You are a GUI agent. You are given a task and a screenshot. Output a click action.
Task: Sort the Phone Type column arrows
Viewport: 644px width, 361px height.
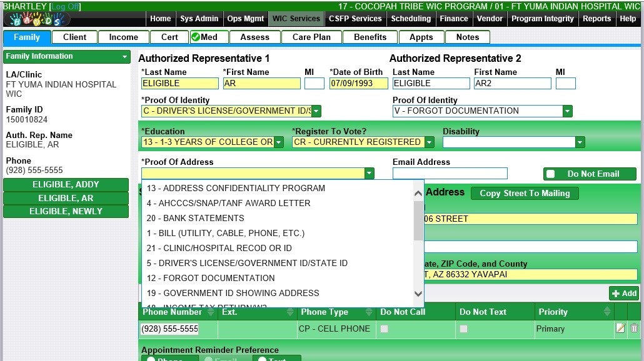(x=369, y=312)
